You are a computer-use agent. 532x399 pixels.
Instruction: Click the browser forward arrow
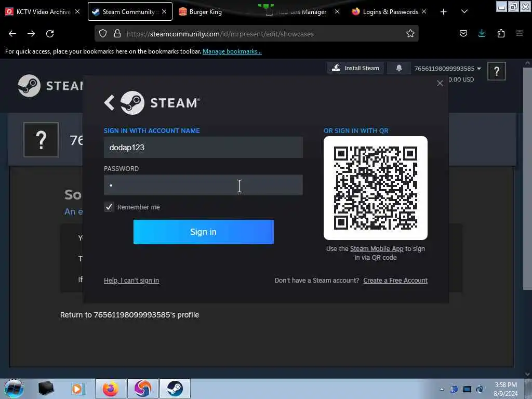coord(31,34)
